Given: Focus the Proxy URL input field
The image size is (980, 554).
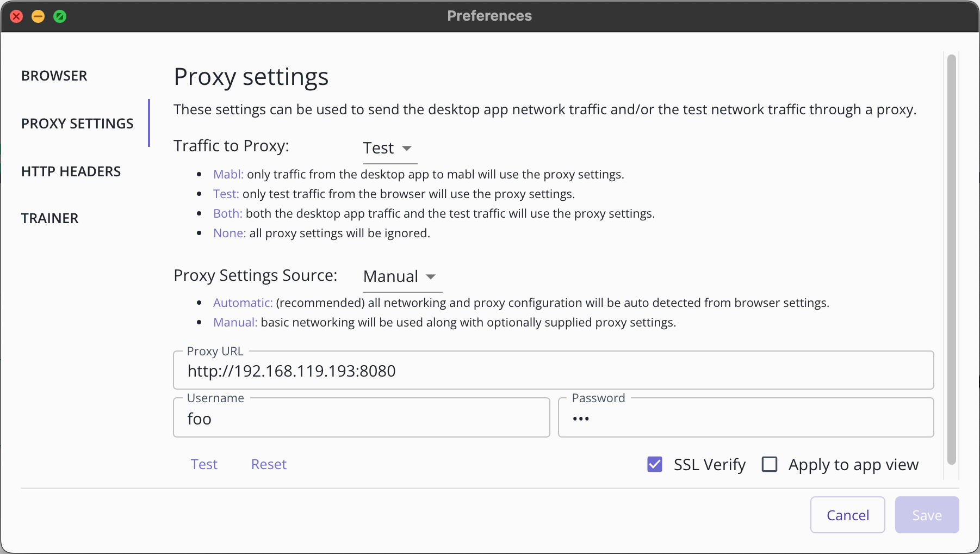Looking at the screenshot, I should coord(553,371).
